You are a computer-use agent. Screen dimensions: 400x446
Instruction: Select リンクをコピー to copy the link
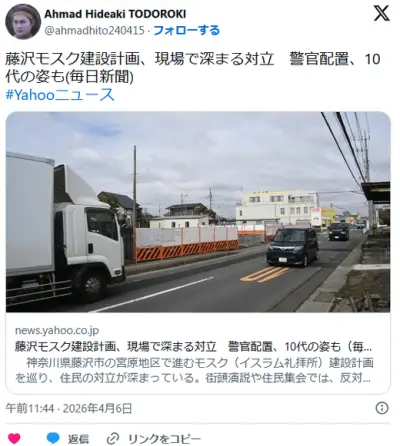164,439
